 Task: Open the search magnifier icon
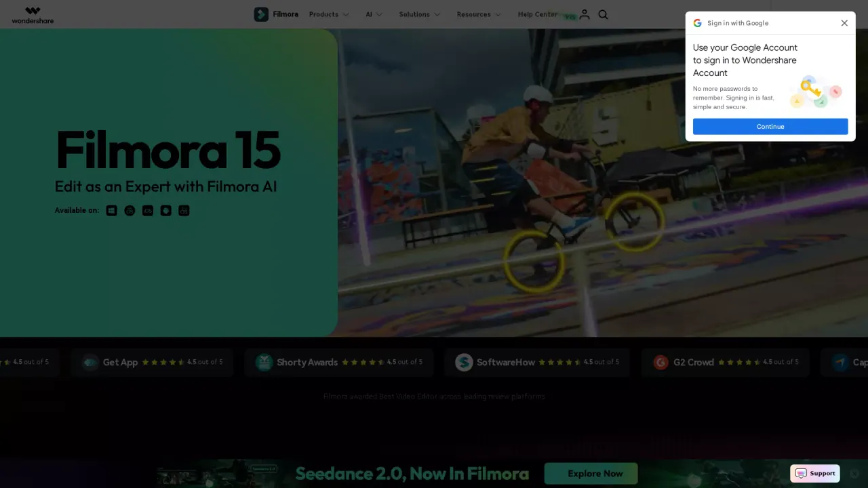[603, 14]
